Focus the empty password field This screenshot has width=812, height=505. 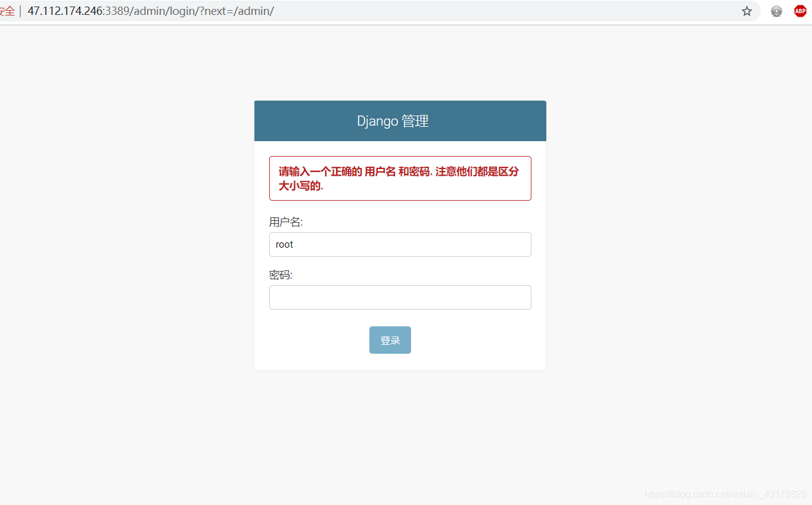pyautogui.click(x=400, y=297)
